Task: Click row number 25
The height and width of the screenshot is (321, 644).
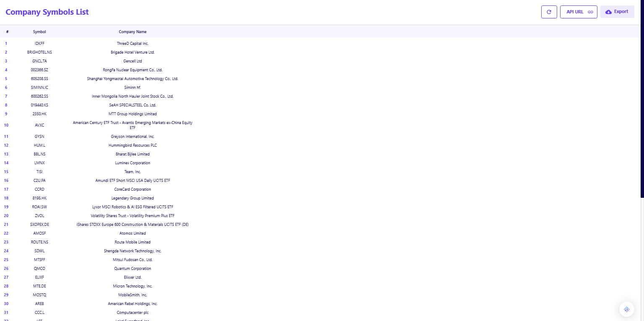Action: tap(6, 260)
